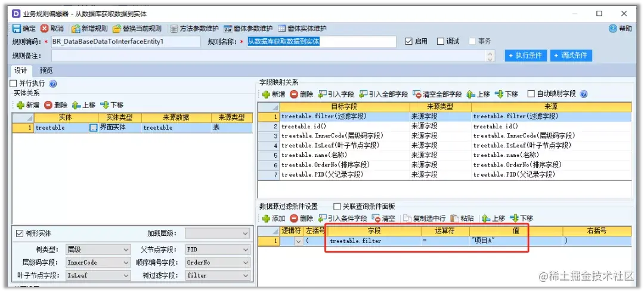Click 引入全部字段 in field mapping toolbar
This screenshot has width=644, height=292.
(x=383, y=94)
